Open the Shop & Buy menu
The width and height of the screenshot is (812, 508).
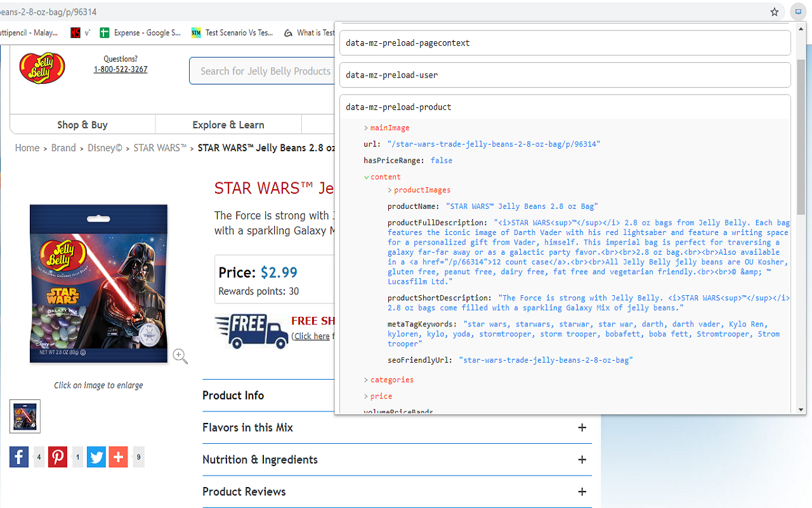[x=82, y=124]
